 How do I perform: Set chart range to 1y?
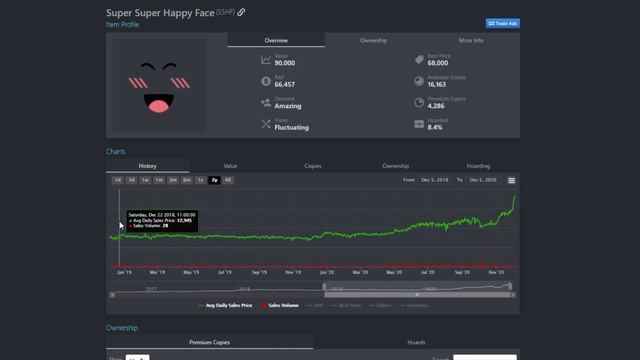[200, 180]
